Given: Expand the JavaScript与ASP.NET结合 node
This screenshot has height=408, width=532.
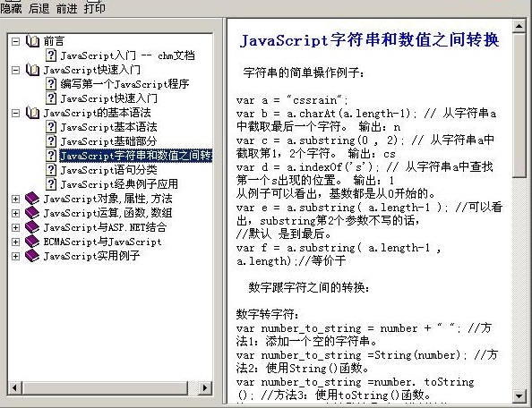Looking at the screenshot, I should 15,227.
